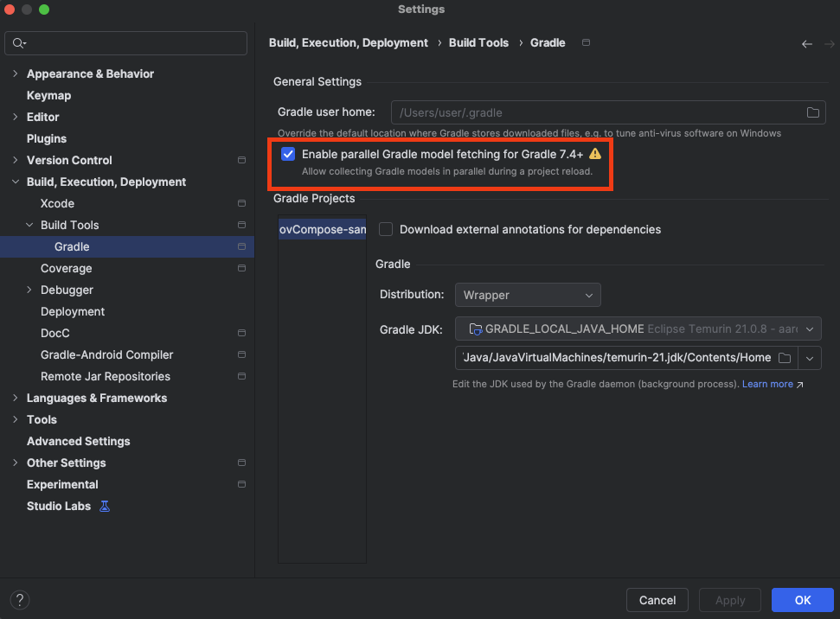Screen dimensions: 840x619
Task: Expand the Debugger tree node
Action: 29,290
